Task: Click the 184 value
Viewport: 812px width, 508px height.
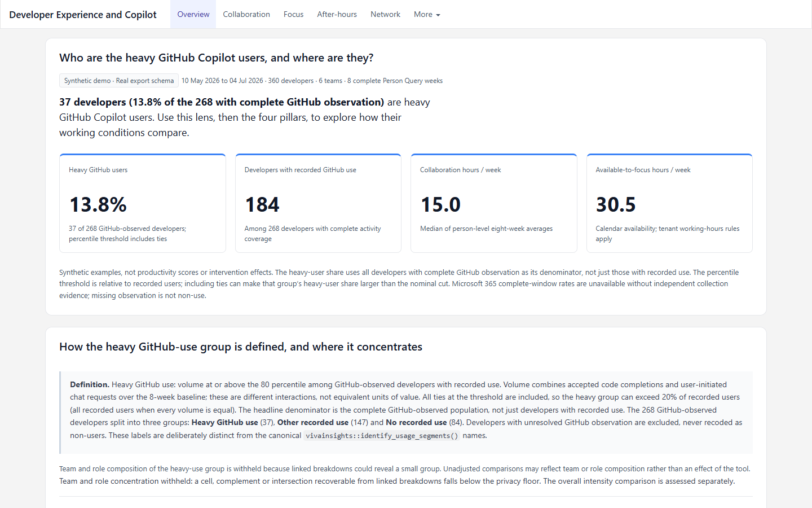Action: tap(262, 204)
